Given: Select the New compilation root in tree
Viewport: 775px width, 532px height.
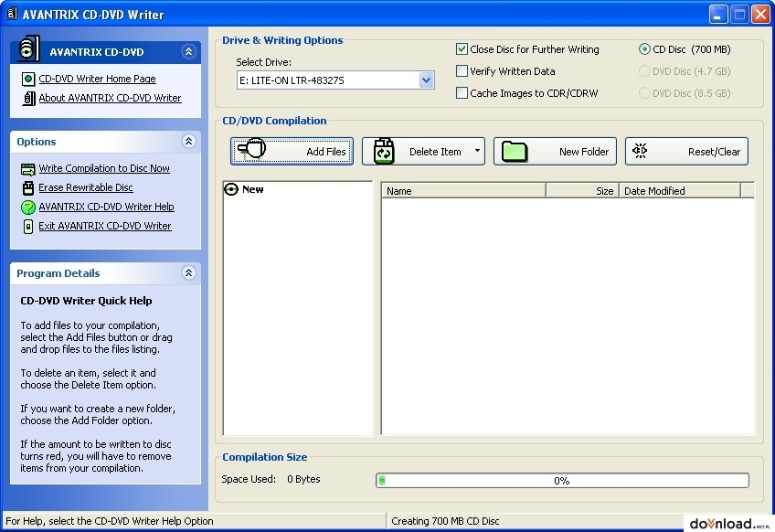Looking at the screenshot, I should [252, 189].
